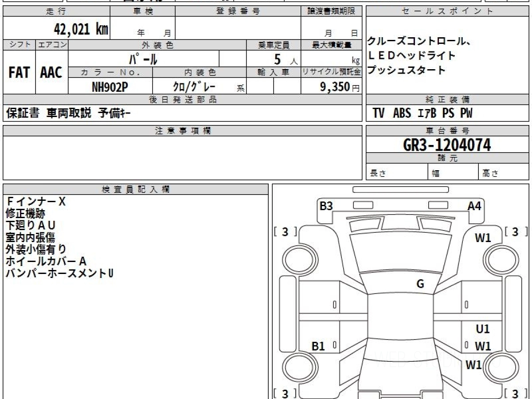The image size is (532, 399).
Task: Click the seating capacity value 5 人
Action: click(x=286, y=59)
